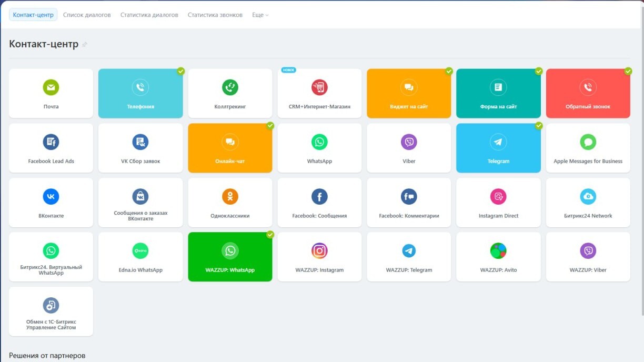Click the Edna.io WhatsApp label

click(140, 270)
